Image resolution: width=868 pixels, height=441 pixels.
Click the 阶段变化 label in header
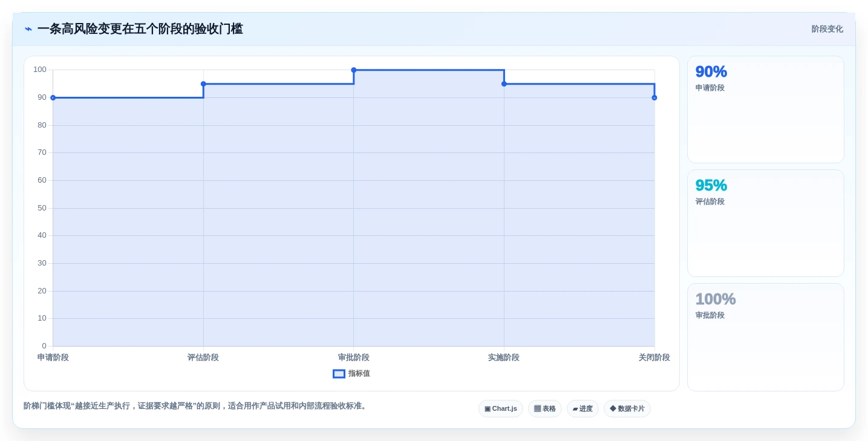tap(827, 29)
